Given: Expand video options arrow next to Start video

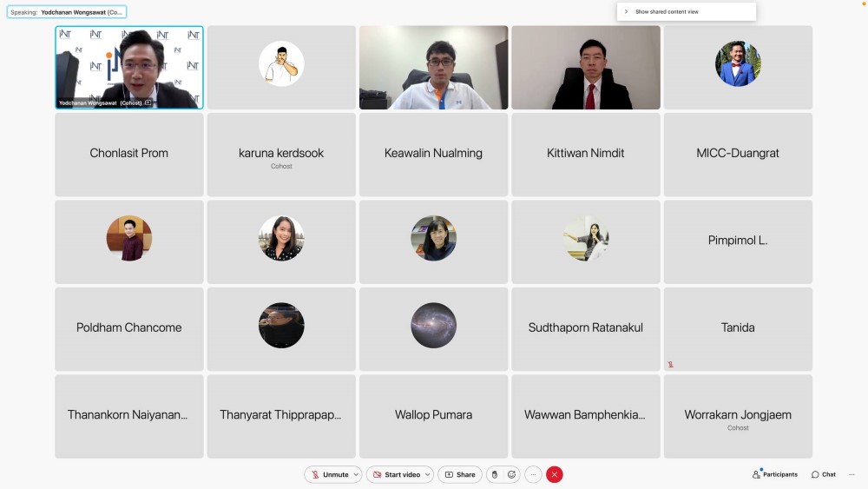Looking at the screenshot, I should click(427, 474).
